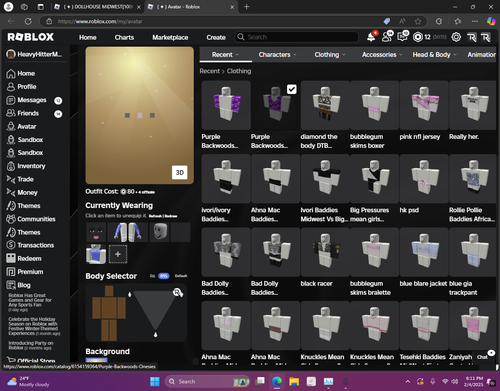The width and height of the screenshot is (500, 391).
Task: Select the gold background swatch
Action: (x=96, y=360)
